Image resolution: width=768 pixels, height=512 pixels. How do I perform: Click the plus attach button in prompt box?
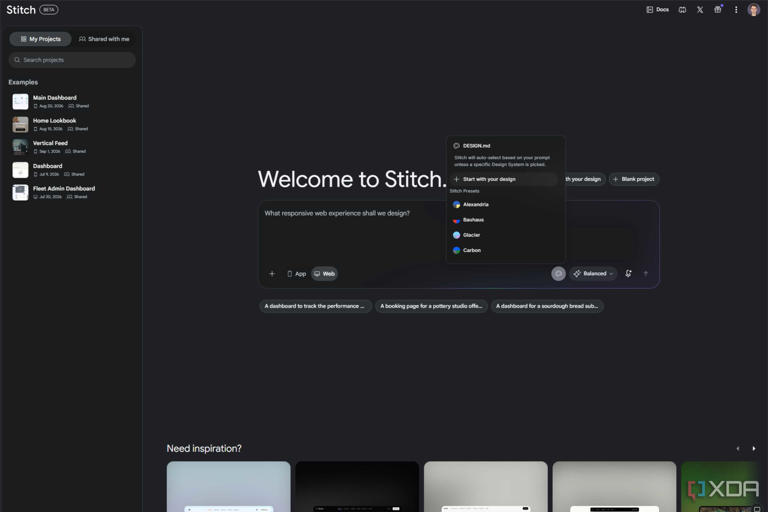[x=272, y=273]
